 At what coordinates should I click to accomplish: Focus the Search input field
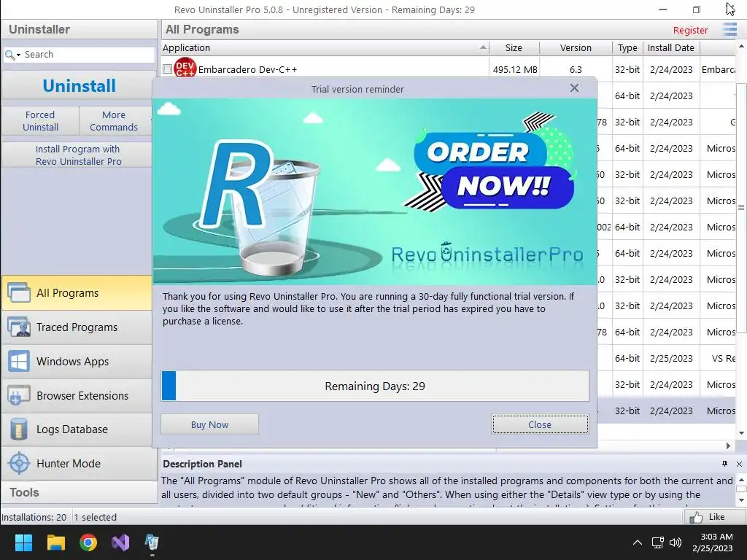pos(88,55)
